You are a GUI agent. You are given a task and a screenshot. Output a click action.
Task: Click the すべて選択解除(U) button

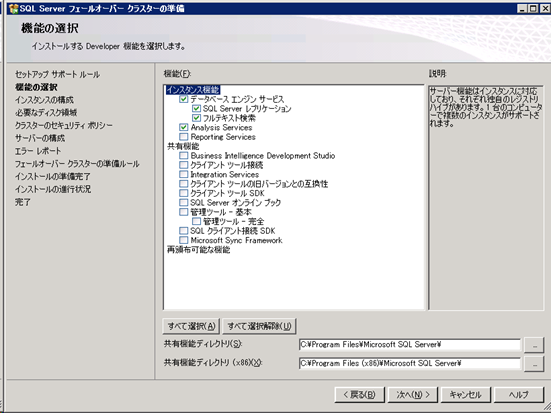click(x=259, y=326)
